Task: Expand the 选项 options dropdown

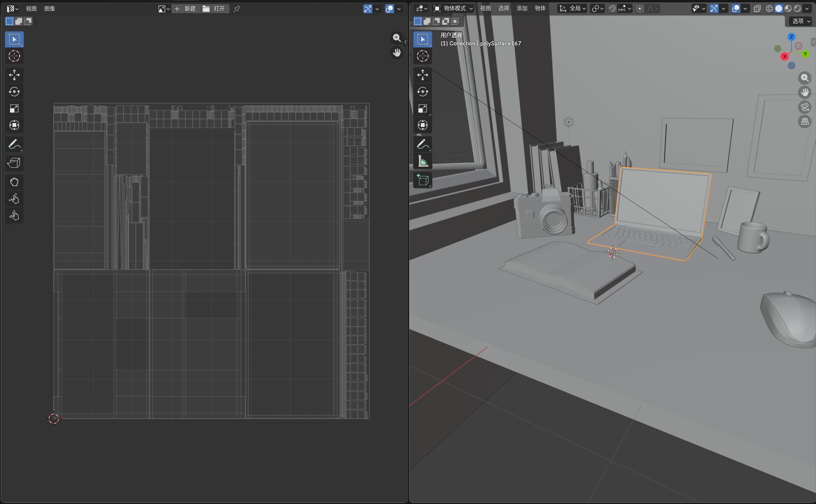Action: coord(801,21)
